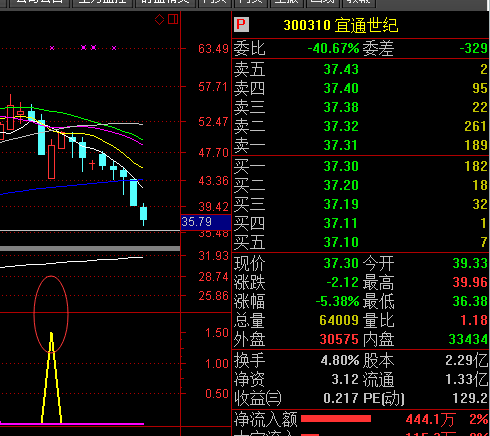Click the 量比 volume ratio 1.18
The image size is (490, 436).
click(474, 320)
